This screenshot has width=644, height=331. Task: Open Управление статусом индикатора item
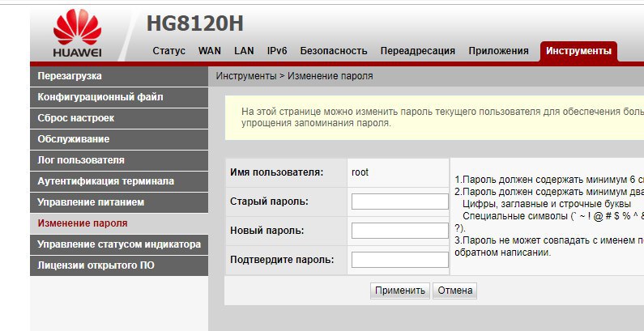point(119,244)
